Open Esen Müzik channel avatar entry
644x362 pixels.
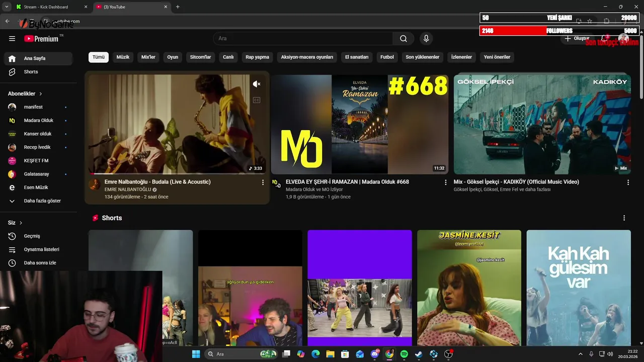[38, 188]
